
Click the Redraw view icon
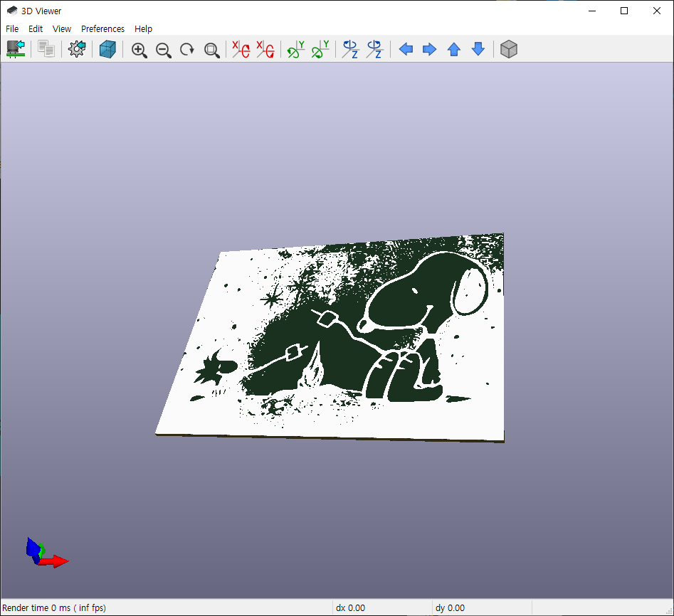point(187,49)
